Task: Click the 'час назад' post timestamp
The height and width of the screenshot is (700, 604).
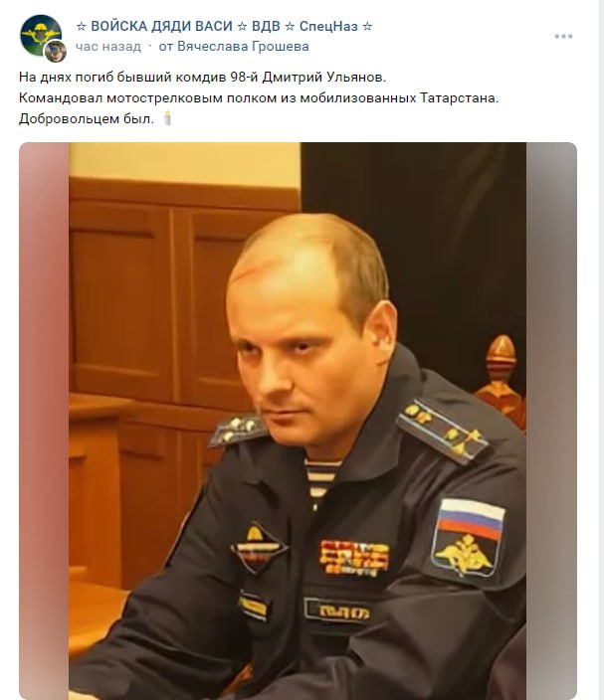Action: click(108, 47)
